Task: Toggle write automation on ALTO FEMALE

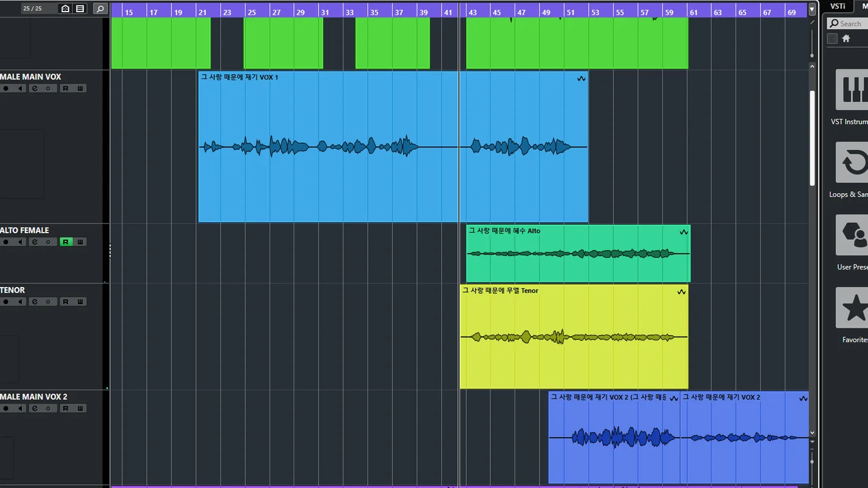Action: (x=80, y=242)
